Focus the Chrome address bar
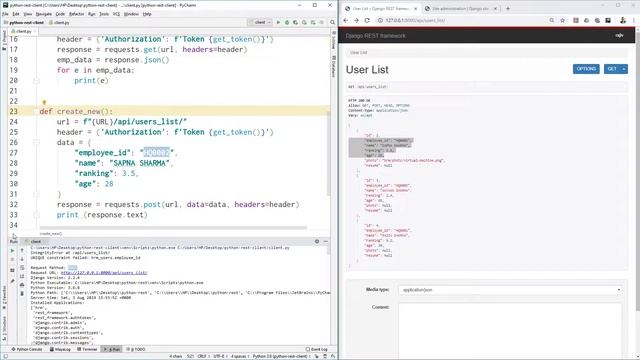The image size is (640, 360). point(461,20)
